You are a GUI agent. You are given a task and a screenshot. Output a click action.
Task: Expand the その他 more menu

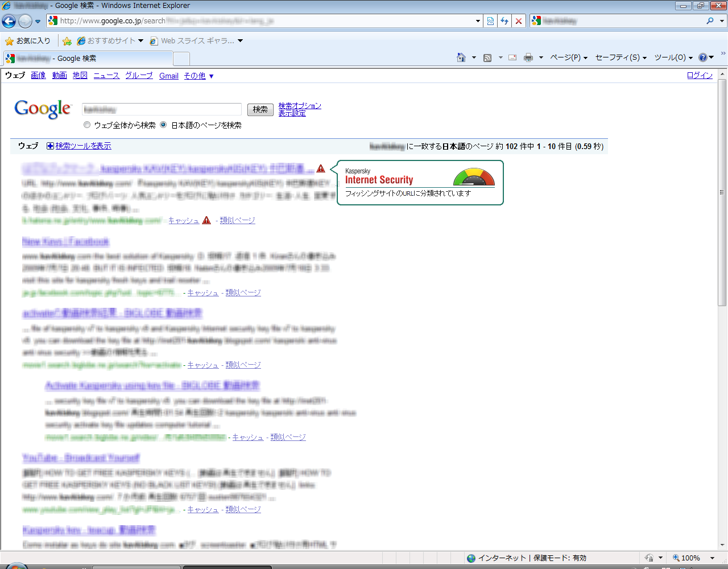pos(198,76)
